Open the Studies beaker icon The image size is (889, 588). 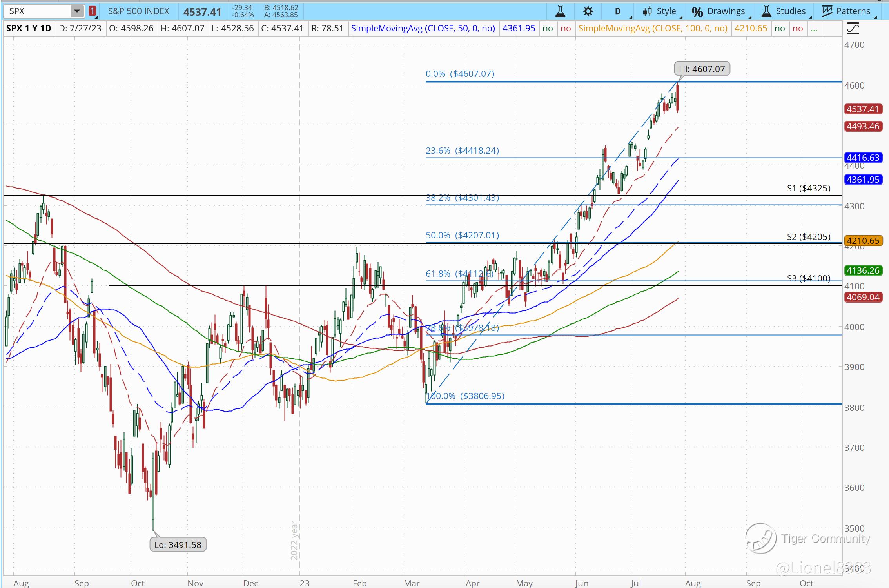766,11
